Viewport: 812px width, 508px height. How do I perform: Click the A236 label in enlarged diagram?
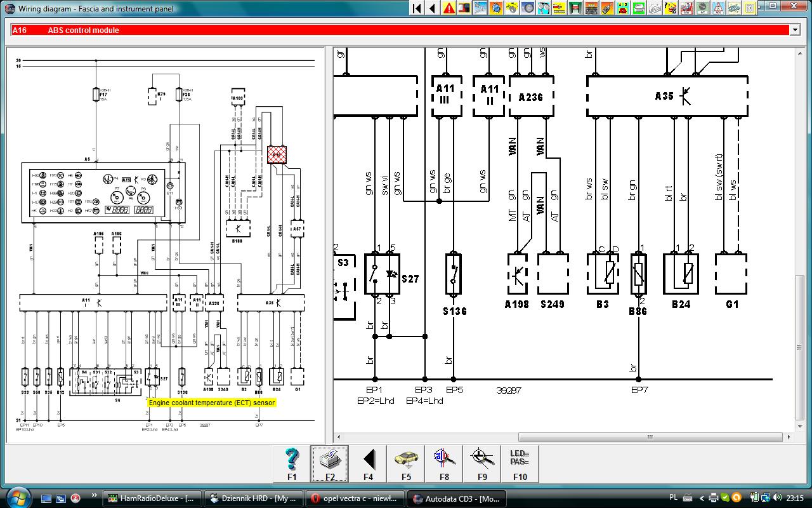531,97
